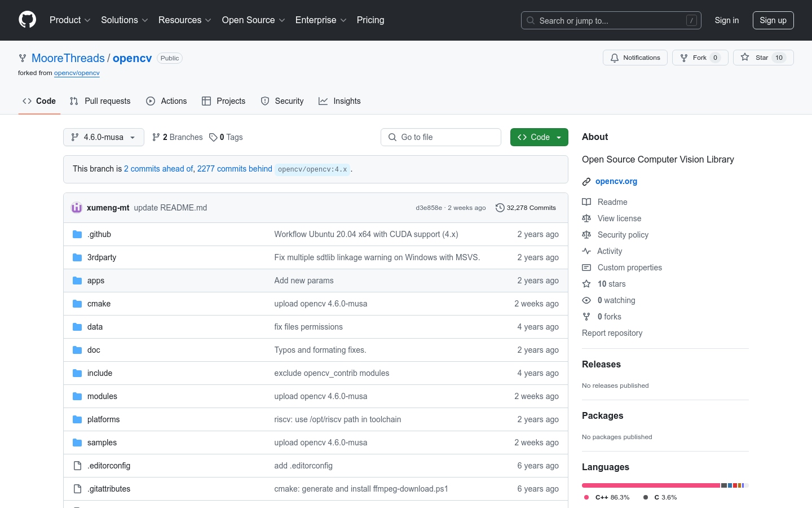Click the repo fork icon before MooreThreads

pyautogui.click(x=23, y=58)
